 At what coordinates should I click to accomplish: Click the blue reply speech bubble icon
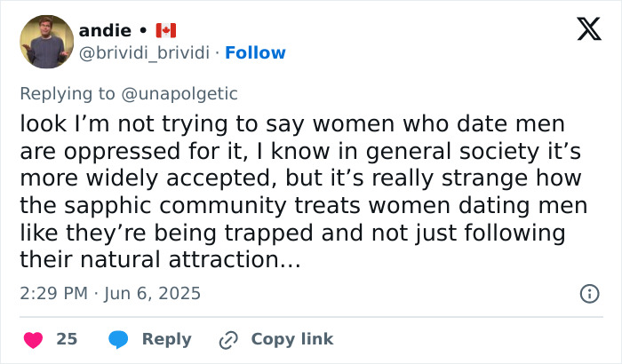click(x=117, y=339)
